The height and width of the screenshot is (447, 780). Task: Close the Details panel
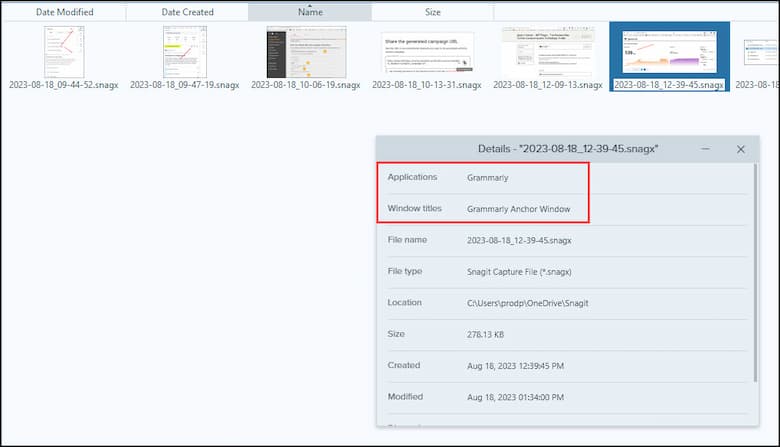tap(741, 149)
